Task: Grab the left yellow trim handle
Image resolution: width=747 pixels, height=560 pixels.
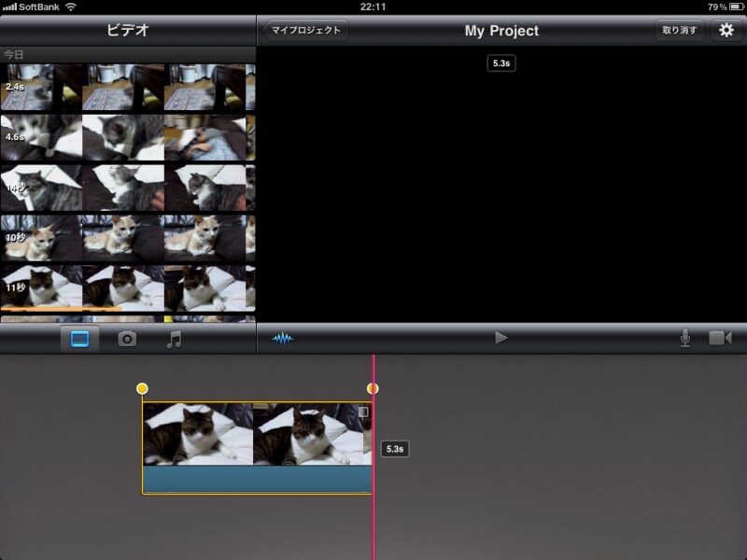Action: [x=142, y=388]
